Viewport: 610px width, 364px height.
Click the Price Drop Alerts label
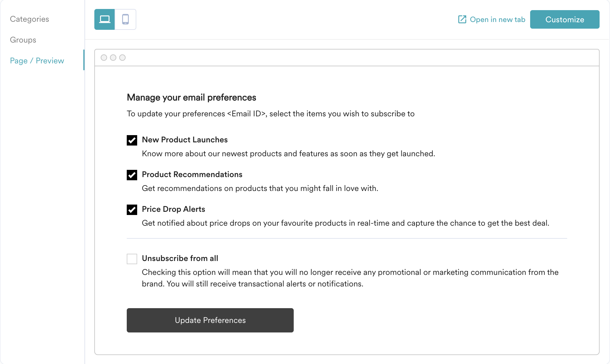(x=173, y=209)
